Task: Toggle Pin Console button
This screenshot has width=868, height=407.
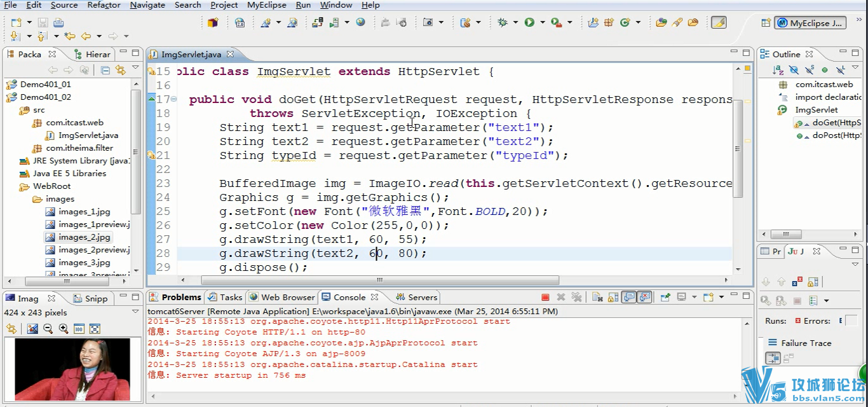Action: 665,297
